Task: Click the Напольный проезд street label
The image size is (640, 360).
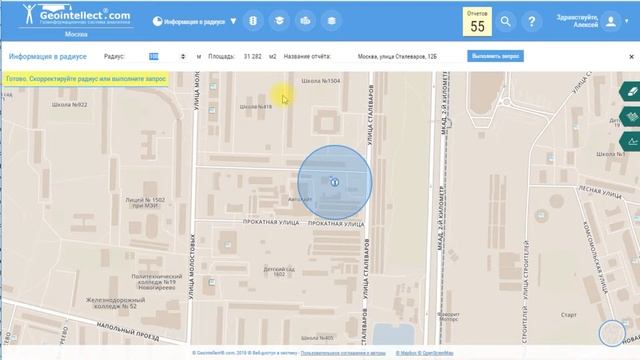Action: 128,331
